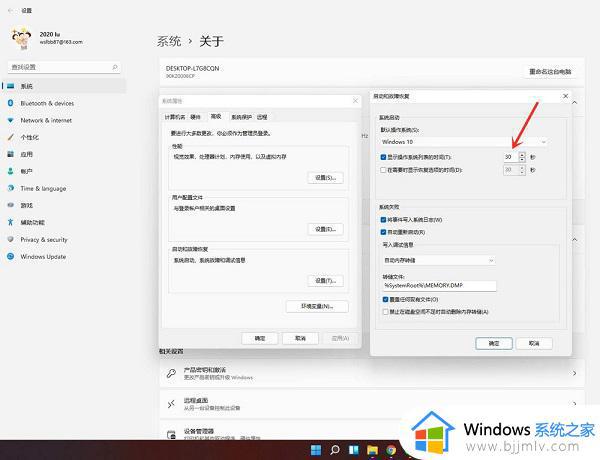Click the remote desktop icon beside 远程桌面

click(x=171, y=404)
